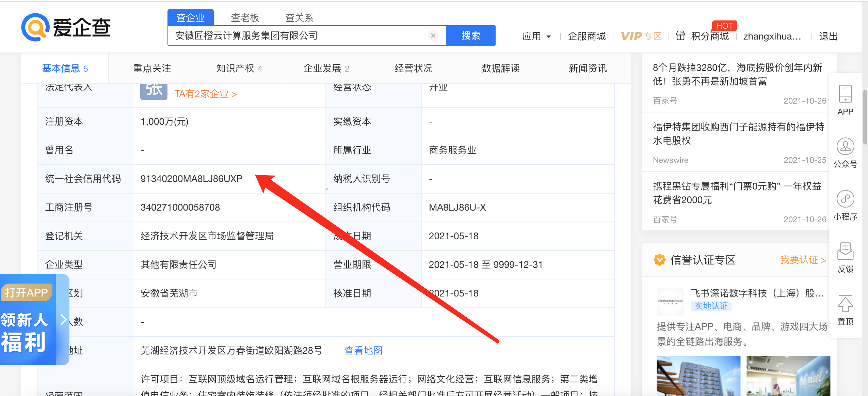Select the 重点关注 tab
868x396 pixels.
pyautogui.click(x=152, y=68)
